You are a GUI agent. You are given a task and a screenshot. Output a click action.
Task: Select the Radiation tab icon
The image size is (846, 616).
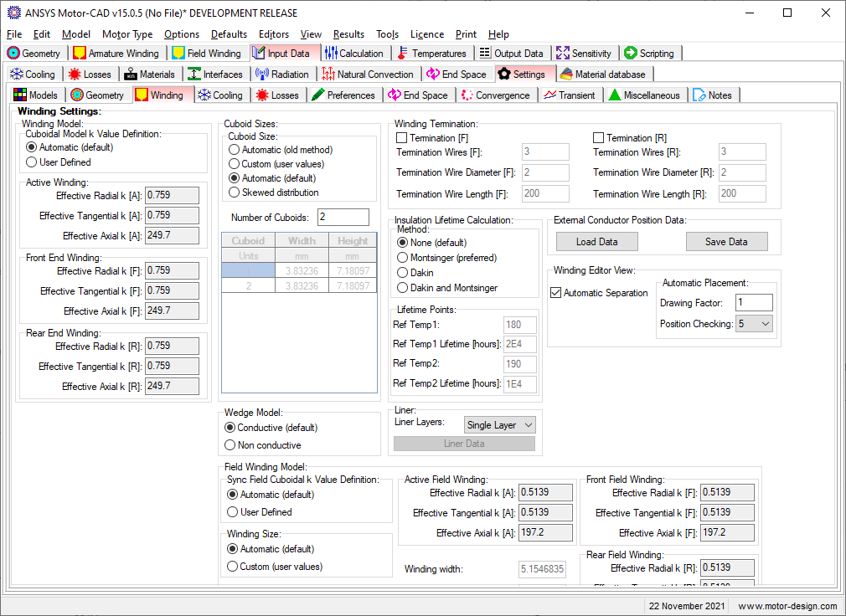pos(261,74)
